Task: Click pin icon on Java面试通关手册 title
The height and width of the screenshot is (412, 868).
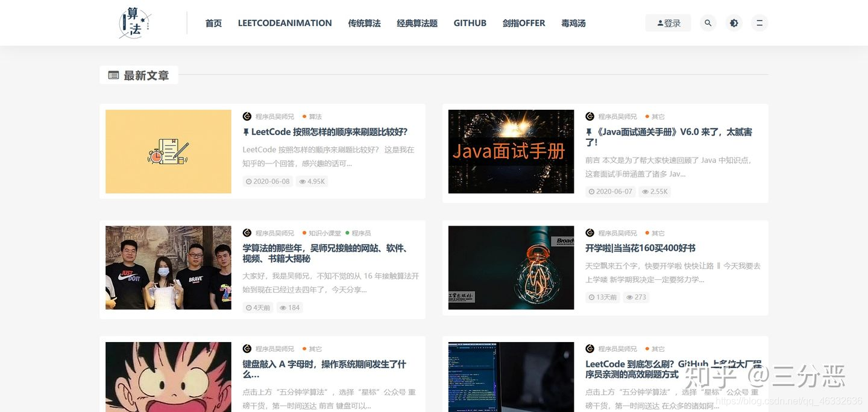Action: click(588, 132)
